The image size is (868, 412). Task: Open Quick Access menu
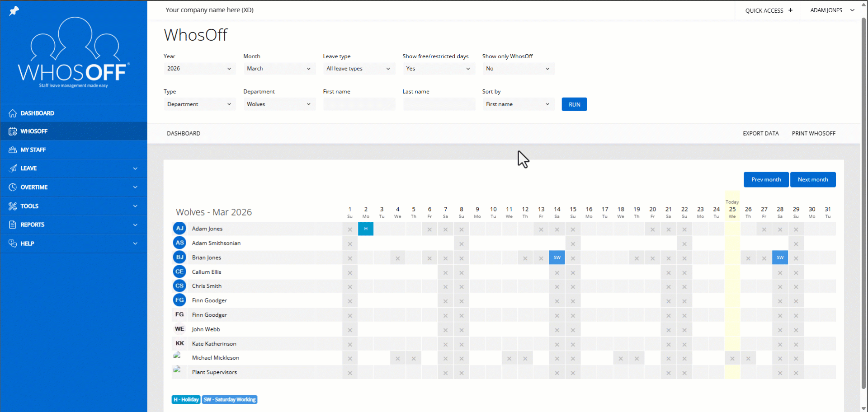point(768,10)
